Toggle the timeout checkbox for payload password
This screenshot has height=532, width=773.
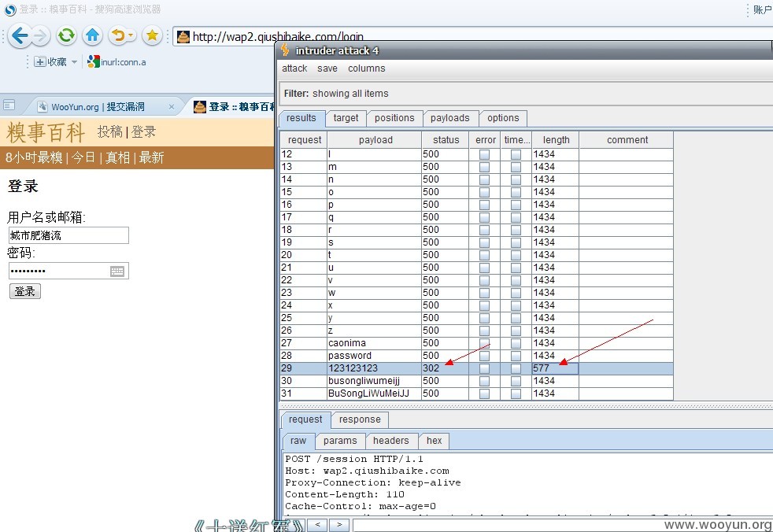pos(516,356)
